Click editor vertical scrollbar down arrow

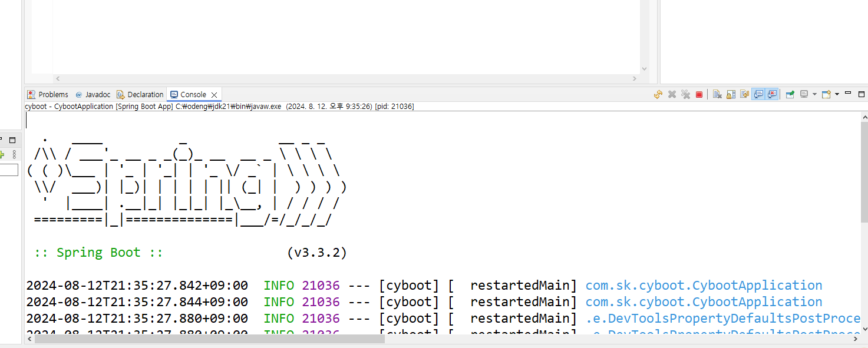[x=644, y=69]
